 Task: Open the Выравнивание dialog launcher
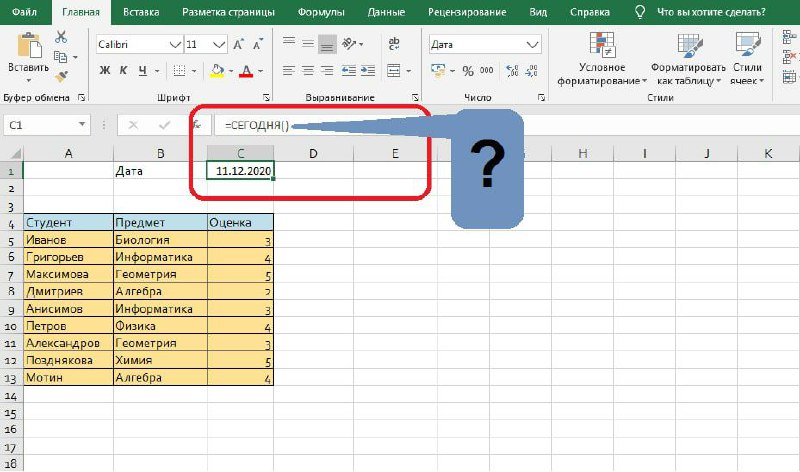click(415, 97)
